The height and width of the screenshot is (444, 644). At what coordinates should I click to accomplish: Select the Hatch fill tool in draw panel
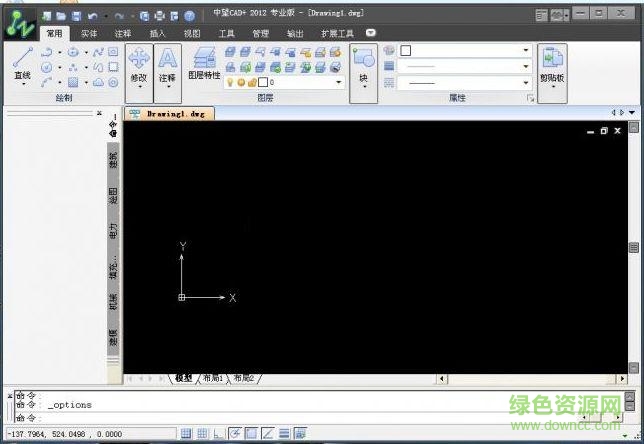(x=73, y=83)
